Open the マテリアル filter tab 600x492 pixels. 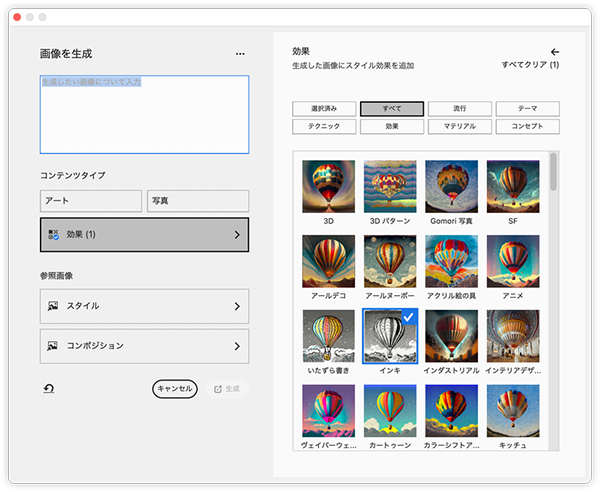tap(459, 127)
